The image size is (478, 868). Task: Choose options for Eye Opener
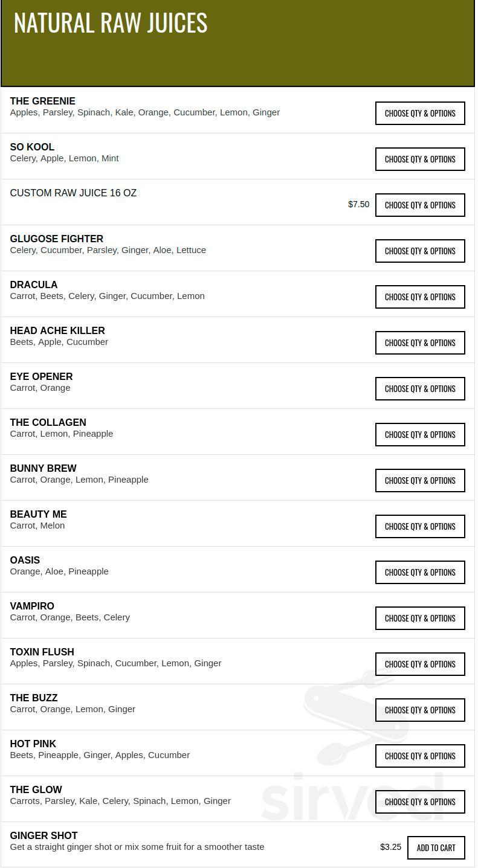click(x=420, y=389)
